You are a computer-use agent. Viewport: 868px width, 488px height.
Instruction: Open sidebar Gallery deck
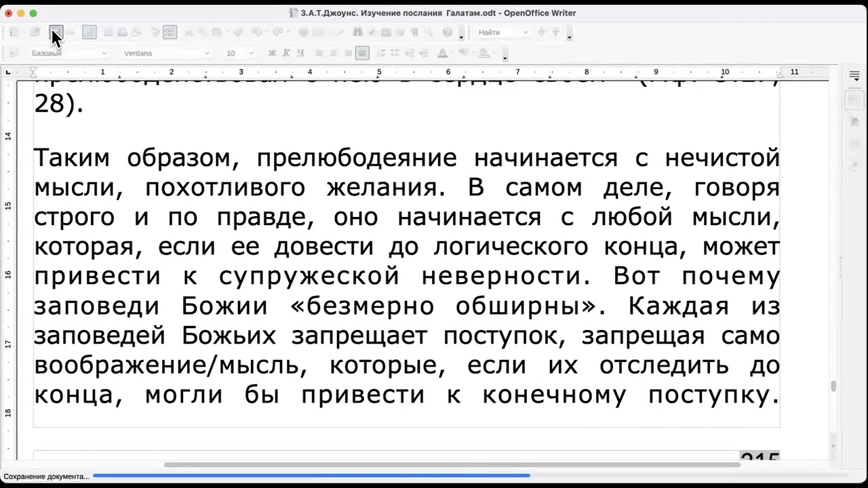point(854,144)
